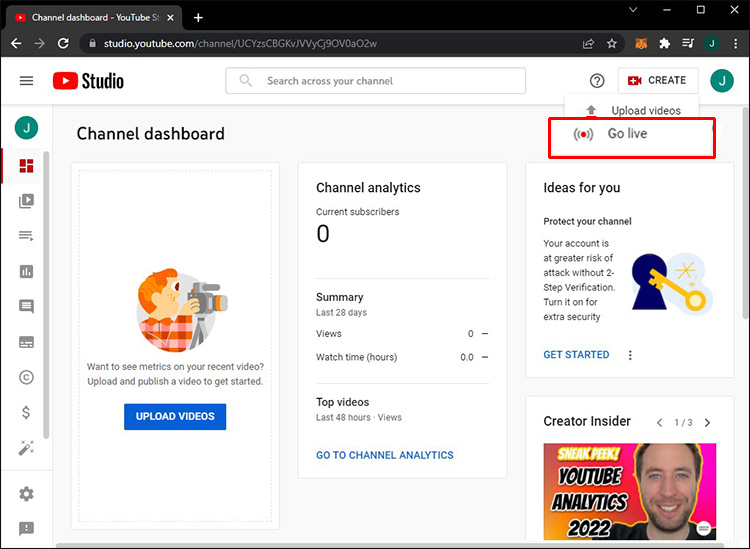This screenshot has height=549, width=750.
Task: Open three-dot options on Ideas for you card
Action: pyautogui.click(x=630, y=355)
